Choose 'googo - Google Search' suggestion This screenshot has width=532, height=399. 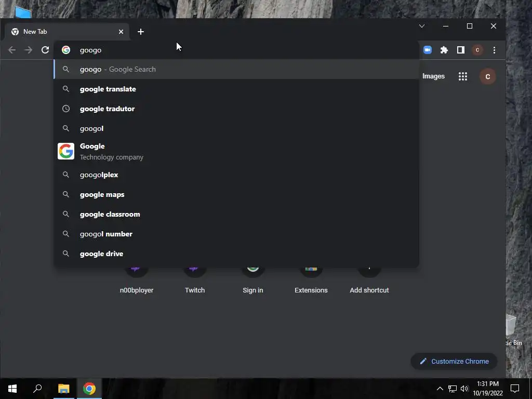(x=236, y=69)
